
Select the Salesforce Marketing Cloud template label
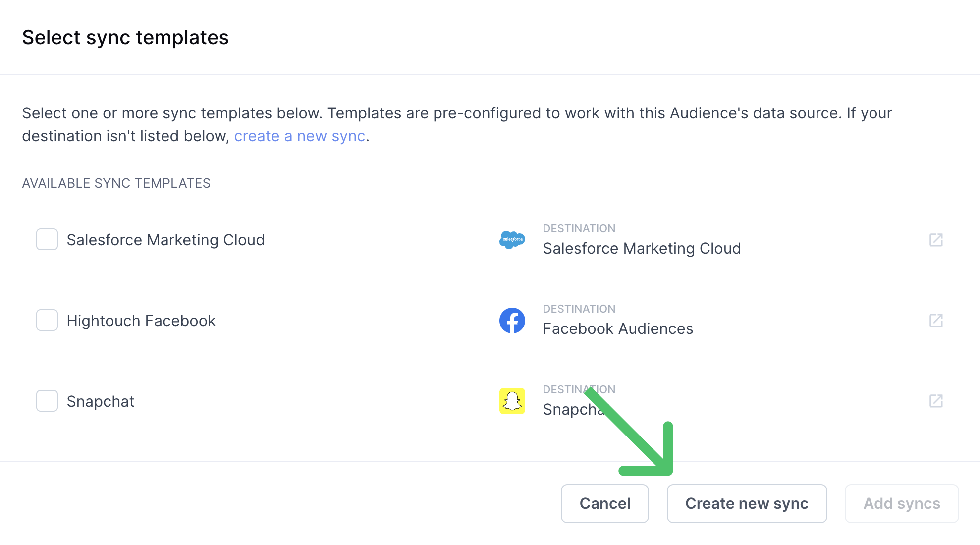(x=166, y=240)
